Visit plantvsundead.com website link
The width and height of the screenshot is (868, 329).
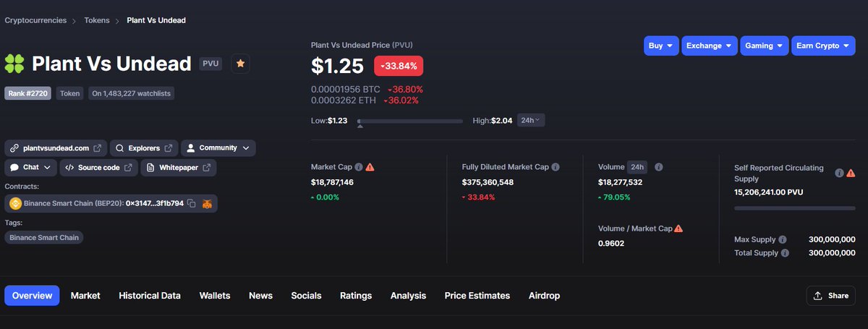click(x=56, y=148)
